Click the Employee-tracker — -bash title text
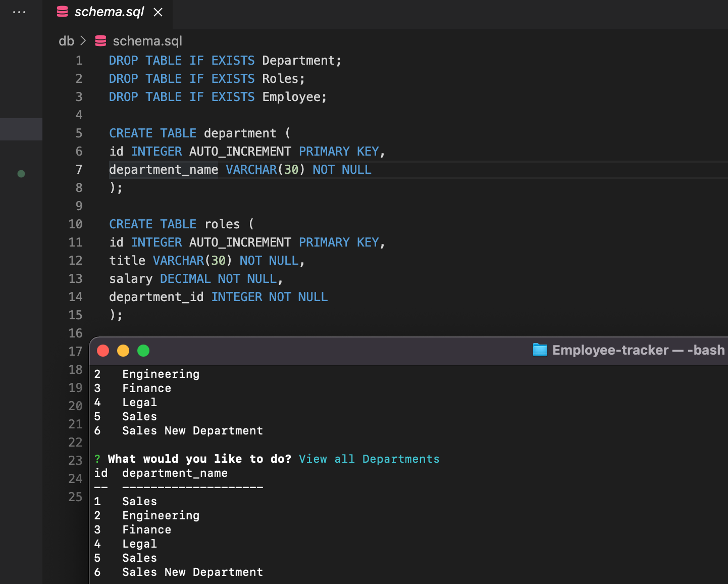 tap(638, 350)
